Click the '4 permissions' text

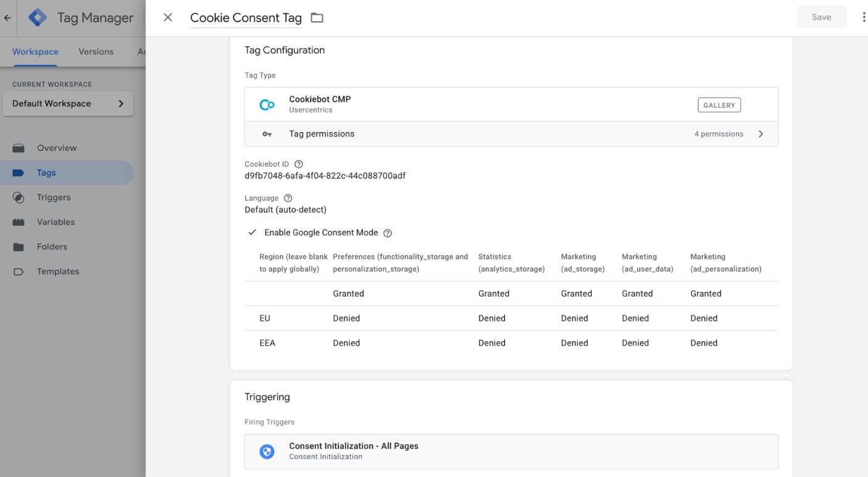pyautogui.click(x=719, y=134)
